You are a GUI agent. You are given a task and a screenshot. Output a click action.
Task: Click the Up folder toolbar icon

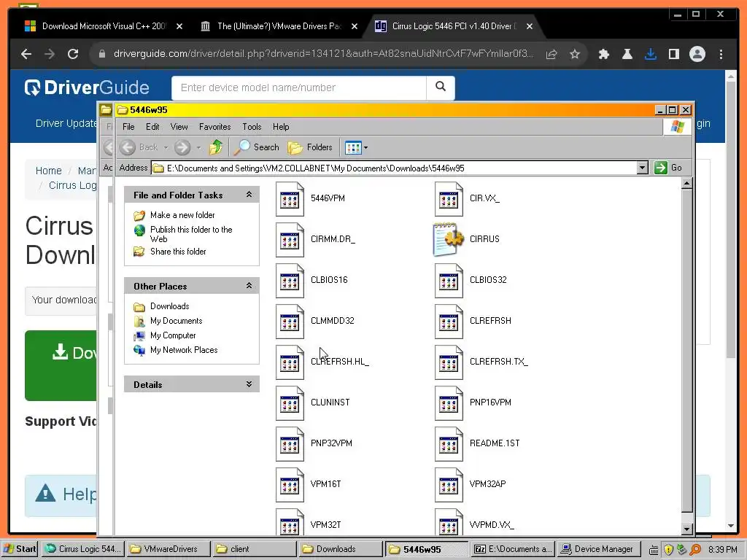point(216,147)
